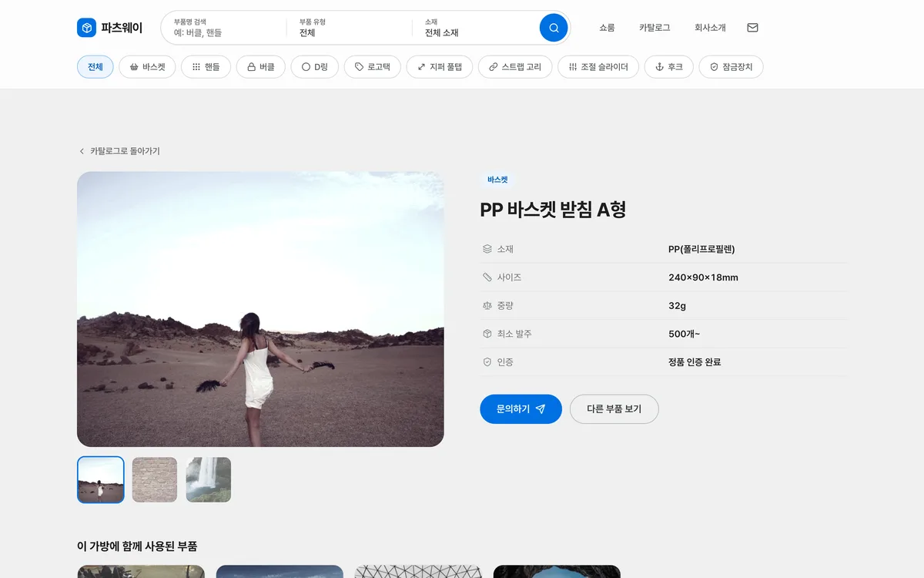Click the 카탈로그로 돌아가기 back link
924x578 pixels.
pyautogui.click(x=119, y=151)
